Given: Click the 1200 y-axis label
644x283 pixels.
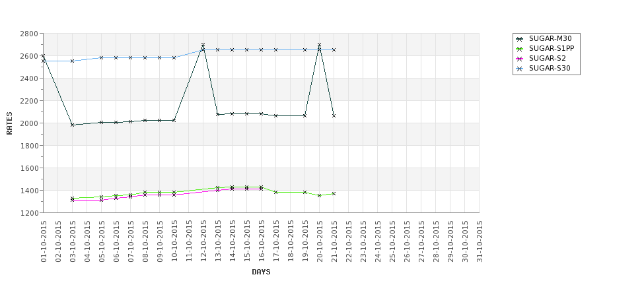Looking at the screenshot, I should pyautogui.click(x=29, y=213).
